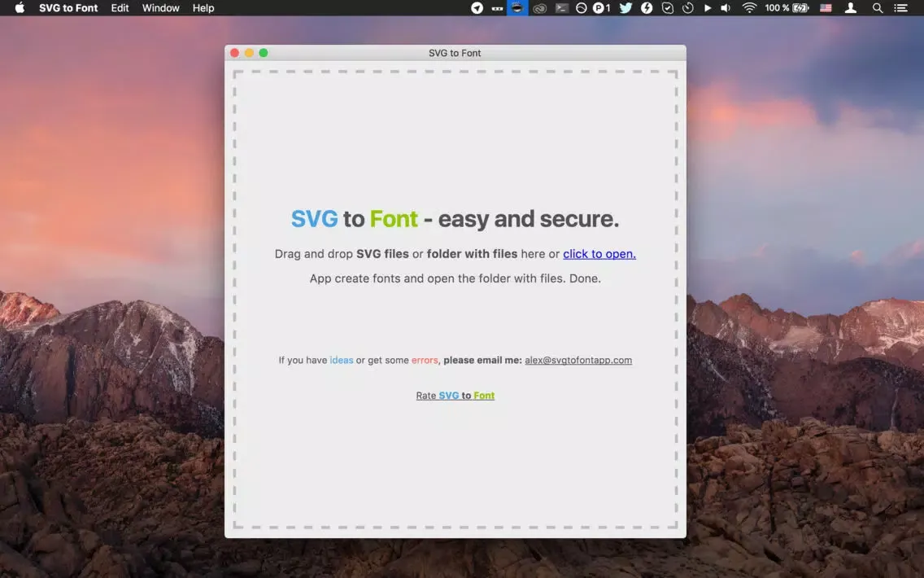Open the Edit menu
The width and height of the screenshot is (924, 578).
click(120, 7)
